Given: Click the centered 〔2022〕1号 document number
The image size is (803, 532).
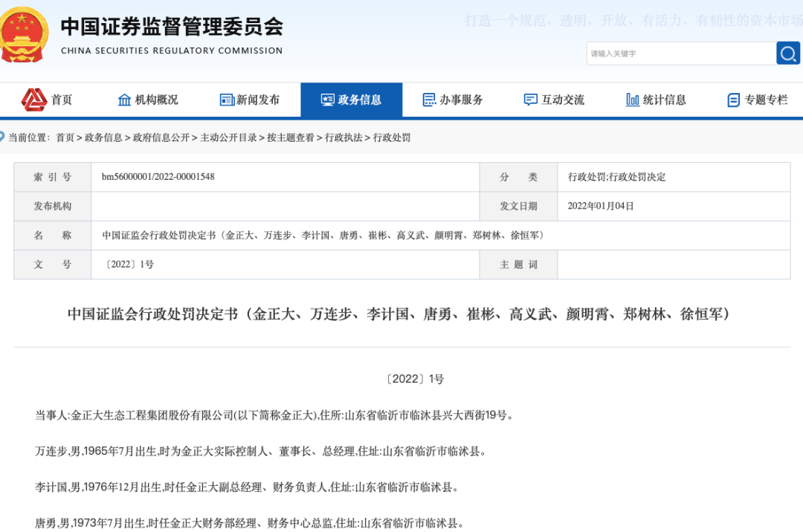Looking at the screenshot, I should point(414,379).
